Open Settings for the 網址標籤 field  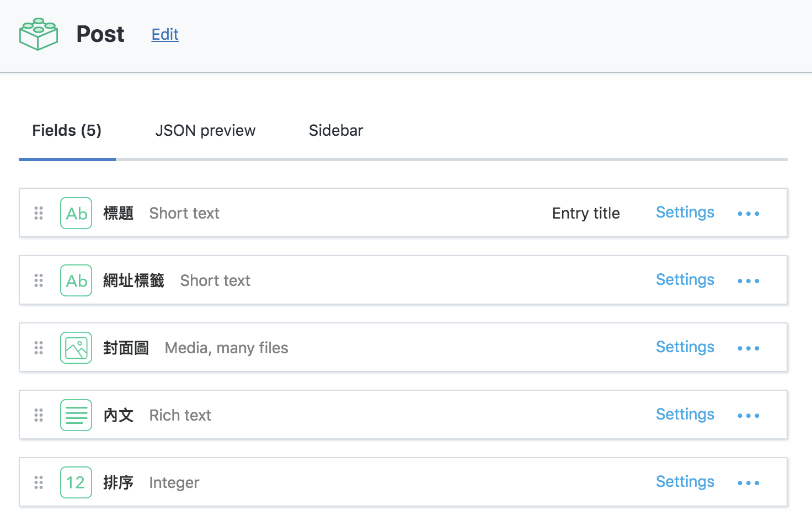[685, 280]
